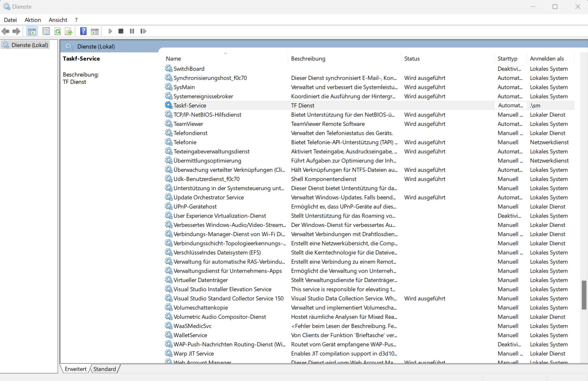Open the Help toolbar icon
Screen dimensions: 588x381
(83, 31)
